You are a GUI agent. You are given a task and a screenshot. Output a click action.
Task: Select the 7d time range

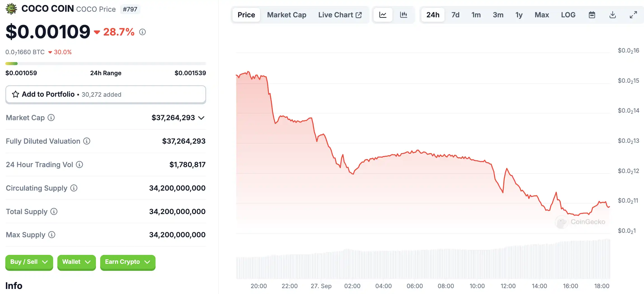point(455,15)
